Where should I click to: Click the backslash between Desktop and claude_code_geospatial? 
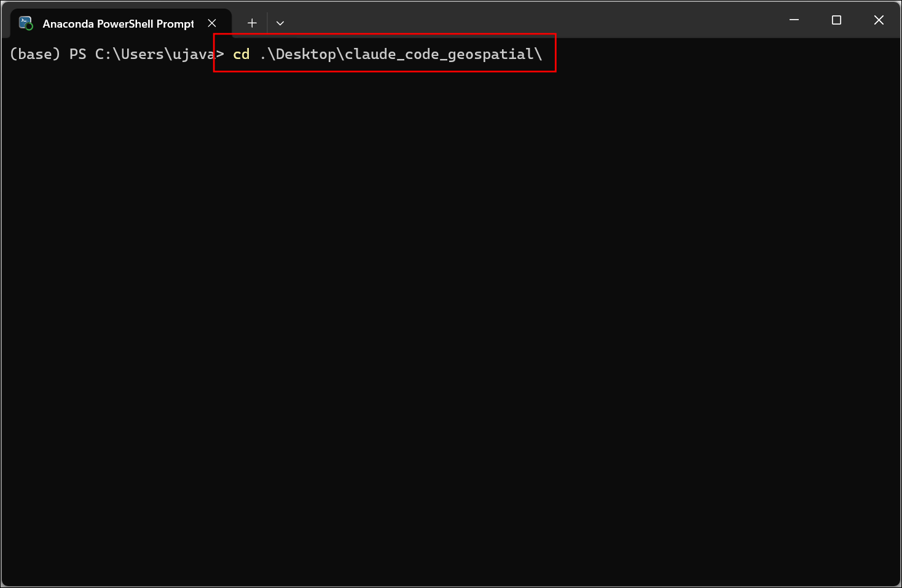pos(340,54)
